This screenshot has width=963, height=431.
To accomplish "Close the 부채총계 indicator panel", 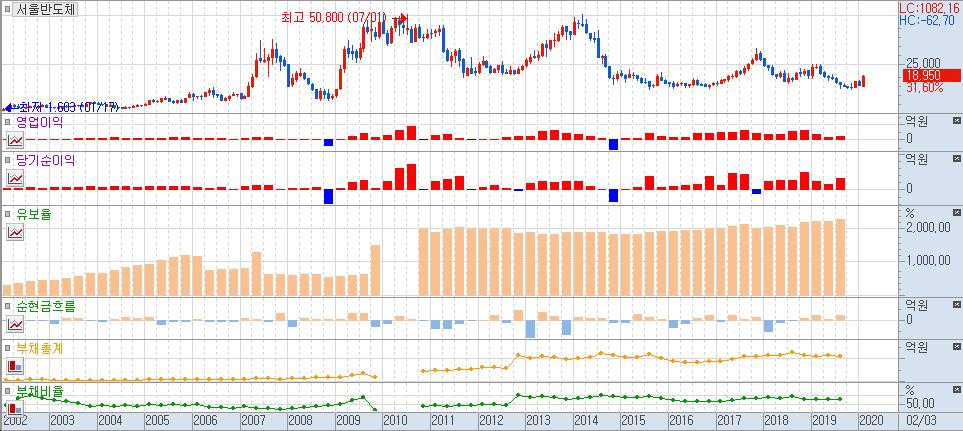I will pos(956,346).
